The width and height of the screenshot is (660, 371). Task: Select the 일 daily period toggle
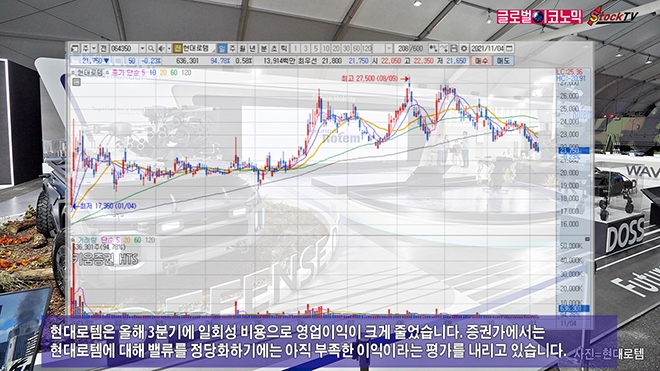coord(221,48)
